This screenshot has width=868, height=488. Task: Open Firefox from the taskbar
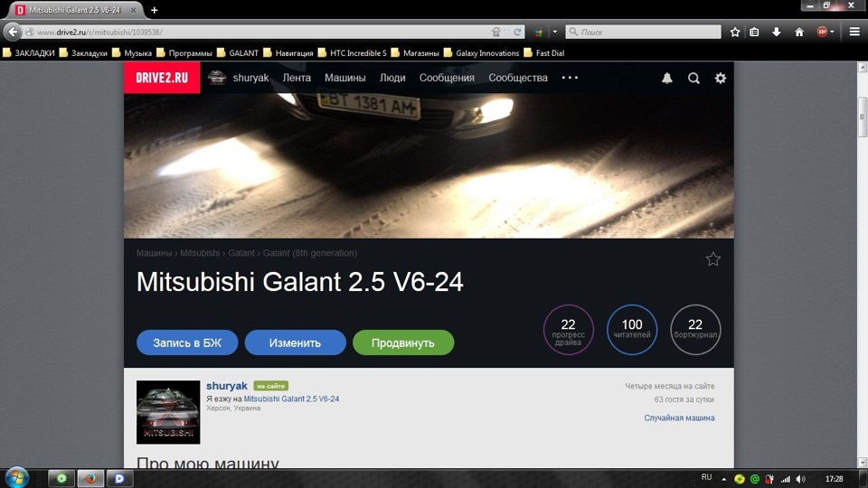tap(90, 478)
